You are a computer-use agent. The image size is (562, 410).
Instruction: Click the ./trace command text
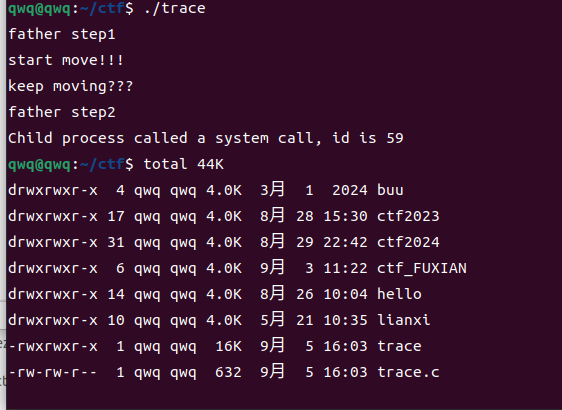click(175, 8)
